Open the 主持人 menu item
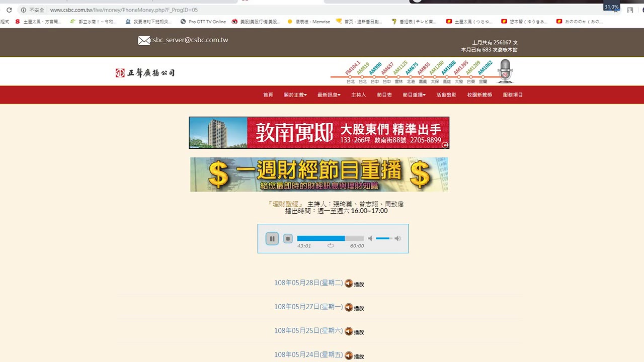 pos(359,95)
